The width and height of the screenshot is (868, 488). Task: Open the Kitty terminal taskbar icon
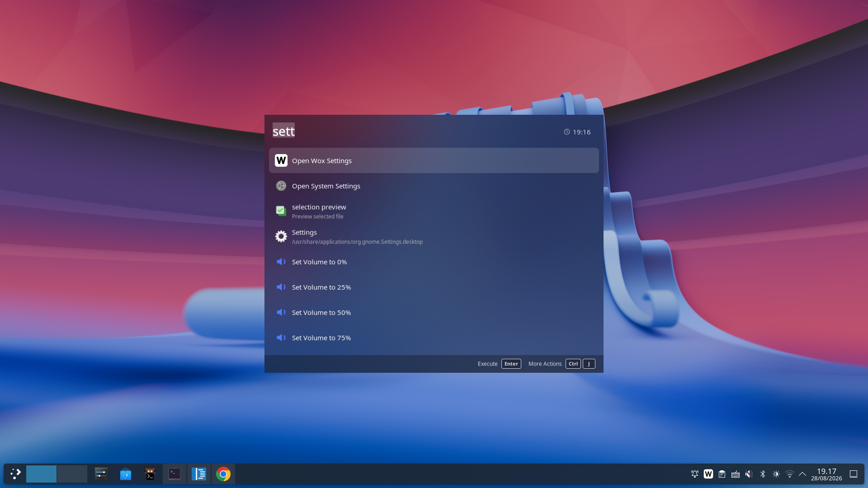(x=150, y=474)
